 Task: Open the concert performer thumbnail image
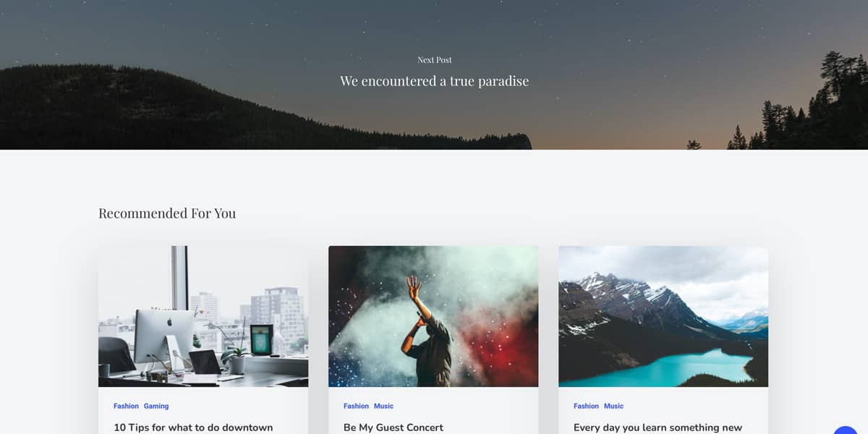pos(433,316)
